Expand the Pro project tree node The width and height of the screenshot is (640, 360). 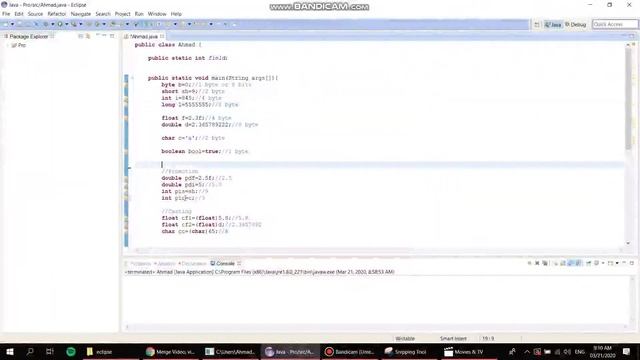7,45
